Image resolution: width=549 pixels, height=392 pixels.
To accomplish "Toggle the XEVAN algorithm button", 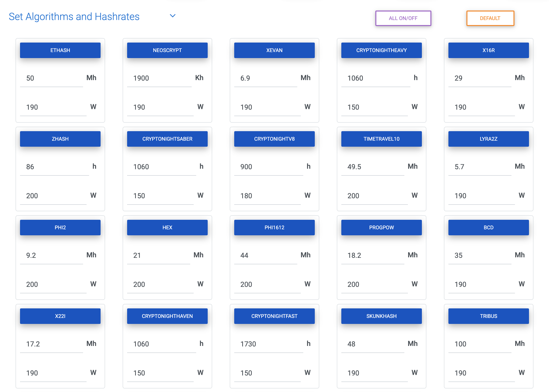I will [274, 50].
